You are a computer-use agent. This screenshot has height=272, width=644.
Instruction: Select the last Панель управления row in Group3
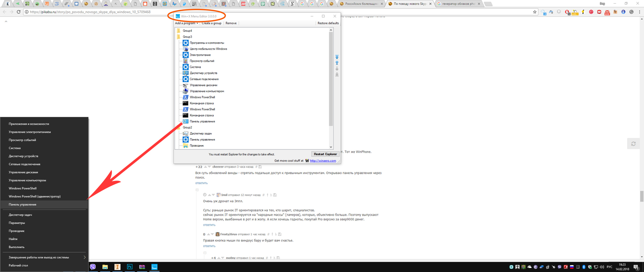tap(202, 121)
